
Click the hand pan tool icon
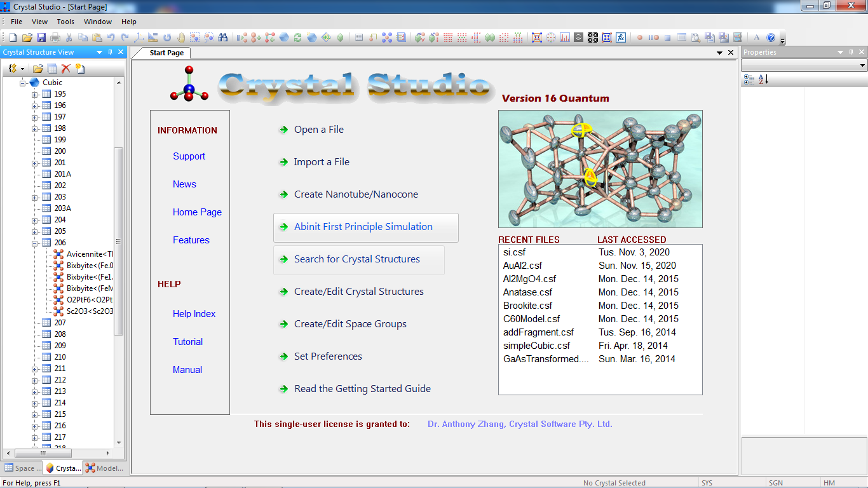pyautogui.click(x=181, y=37)
